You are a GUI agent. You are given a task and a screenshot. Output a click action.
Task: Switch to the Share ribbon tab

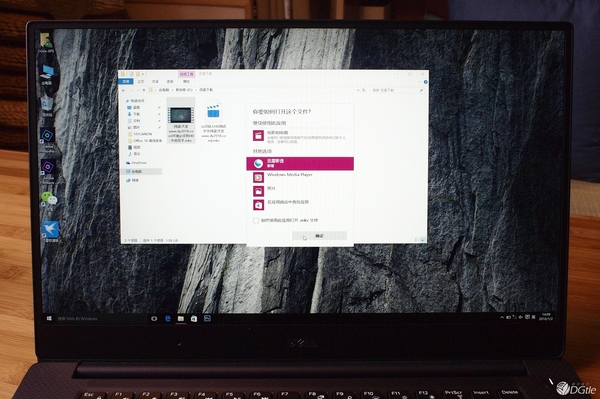coord(155,81)
